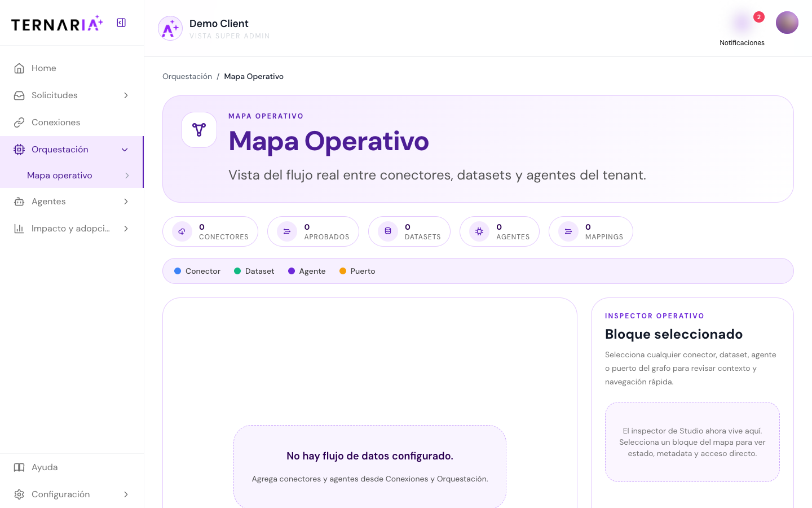
Task: Click the Conectores stat pill
Action: coord(210,231)
